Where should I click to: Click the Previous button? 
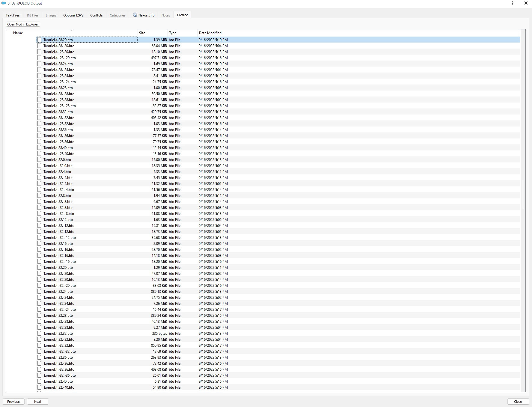13,402
